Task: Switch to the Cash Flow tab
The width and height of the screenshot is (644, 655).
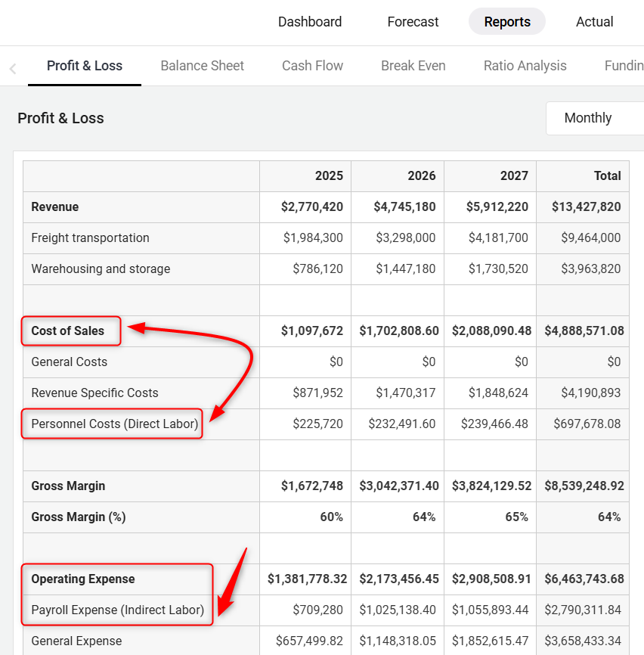Action: pyautogui.click(x=312, y=66)
